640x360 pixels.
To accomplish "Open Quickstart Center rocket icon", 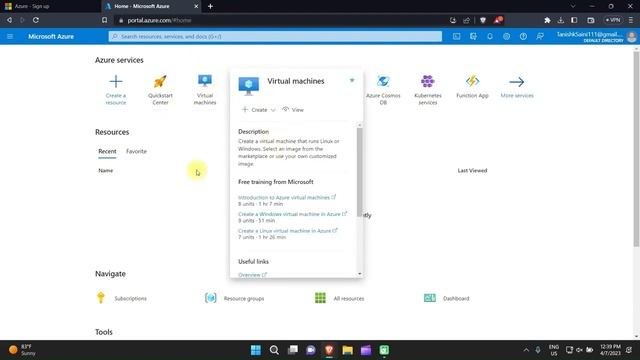I will coord(160,81).
